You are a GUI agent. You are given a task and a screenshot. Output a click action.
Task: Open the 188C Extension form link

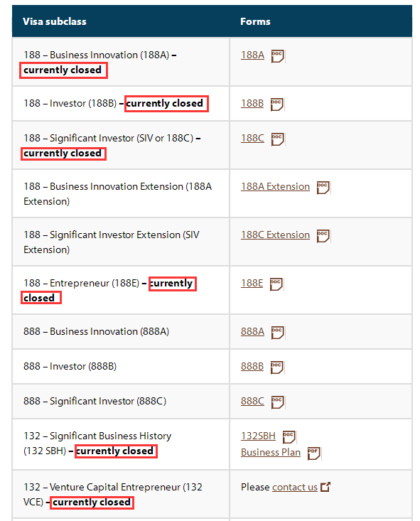275,235
